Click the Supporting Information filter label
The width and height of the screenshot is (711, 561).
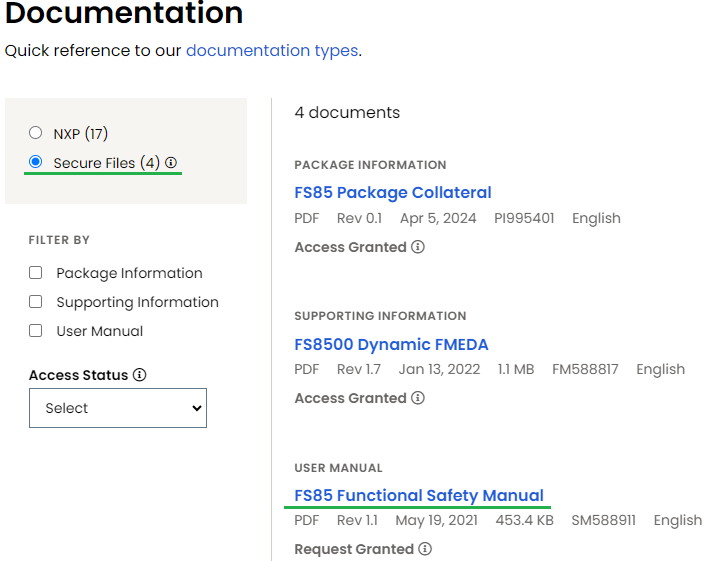pyautogui.click(x=137, y=302)
